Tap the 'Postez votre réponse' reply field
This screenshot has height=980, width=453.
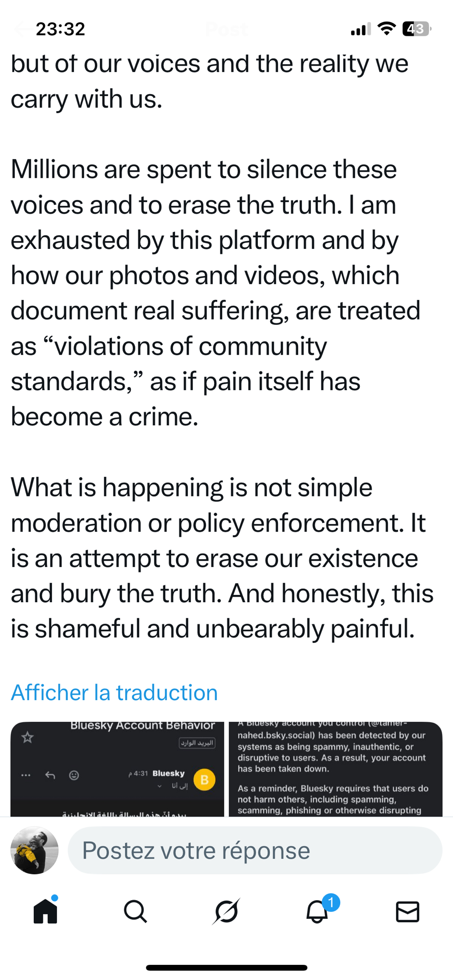(x=255, y=851)
